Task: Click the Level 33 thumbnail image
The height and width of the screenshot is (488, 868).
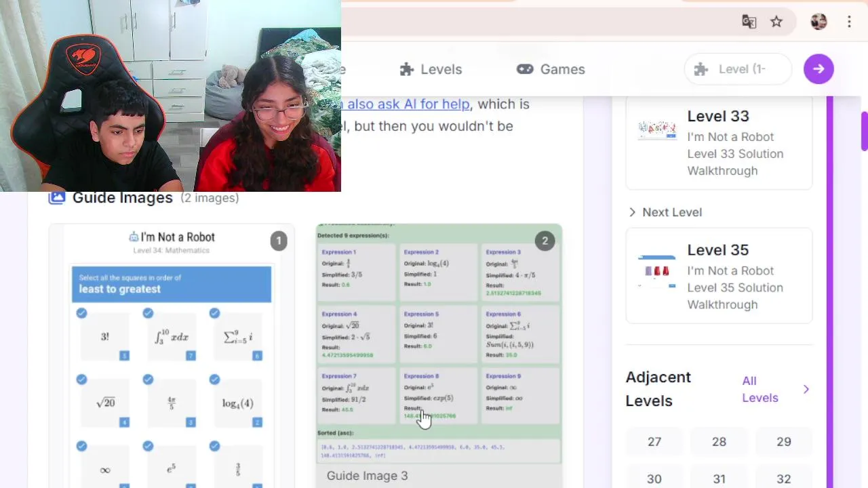Action: point(657,130)
